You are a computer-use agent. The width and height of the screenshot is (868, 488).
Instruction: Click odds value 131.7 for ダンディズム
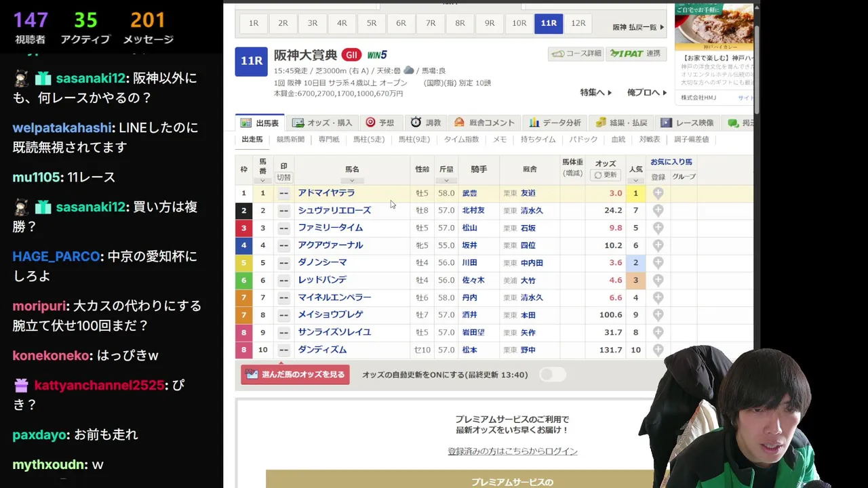[x=610, y=350]
